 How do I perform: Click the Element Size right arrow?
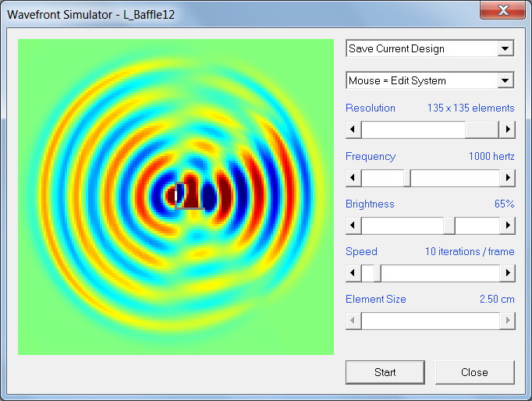tap(507, 321)
